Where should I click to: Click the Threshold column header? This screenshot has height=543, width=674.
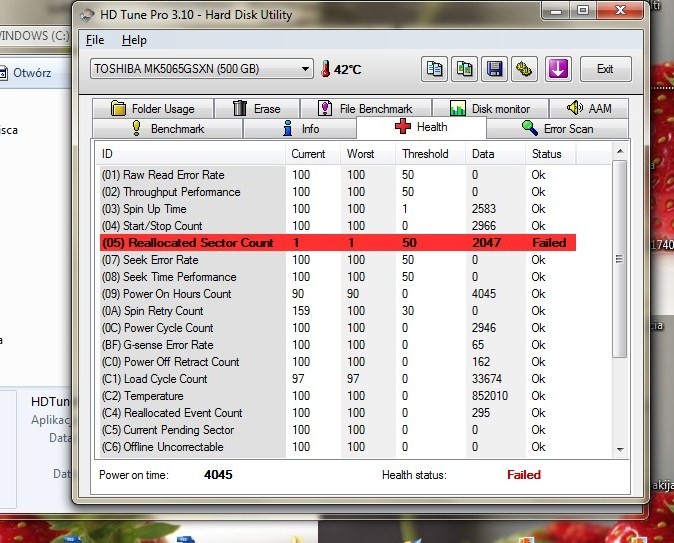point(430,154)
